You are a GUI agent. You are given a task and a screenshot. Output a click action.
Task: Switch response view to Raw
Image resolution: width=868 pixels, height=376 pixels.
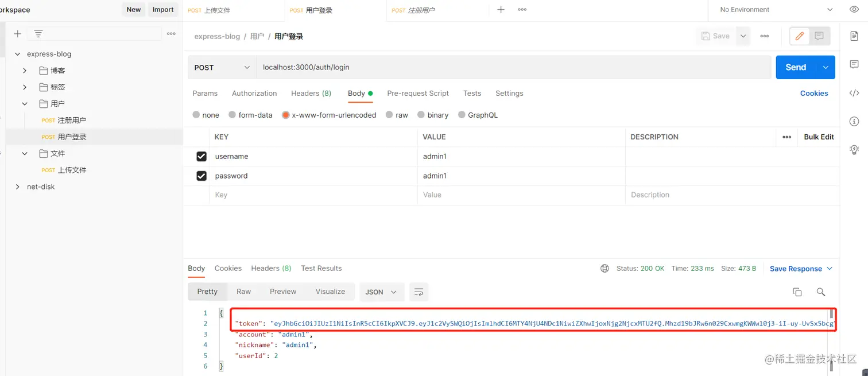coord(243,292)
